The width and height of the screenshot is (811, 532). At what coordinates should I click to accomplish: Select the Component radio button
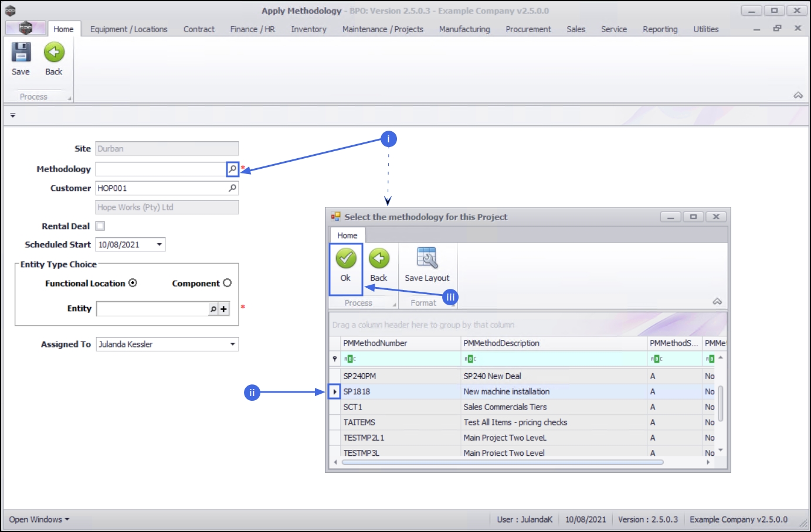click(227, 283)
